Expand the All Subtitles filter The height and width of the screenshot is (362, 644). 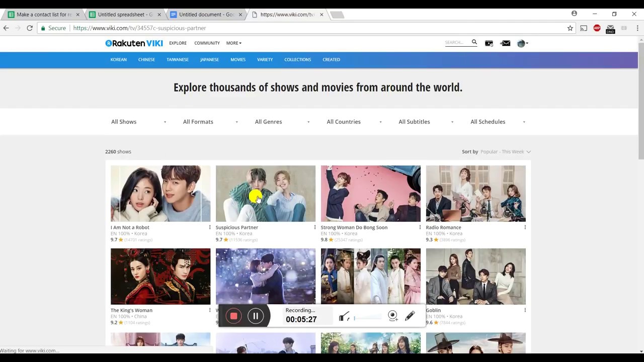tap(426, 122)
